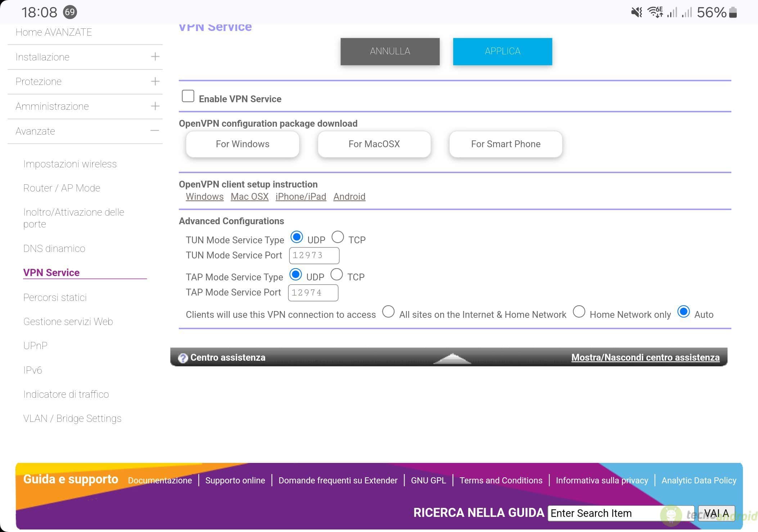Click the VAI A search button
The image size is (758, 532).
tap(717, 513)
